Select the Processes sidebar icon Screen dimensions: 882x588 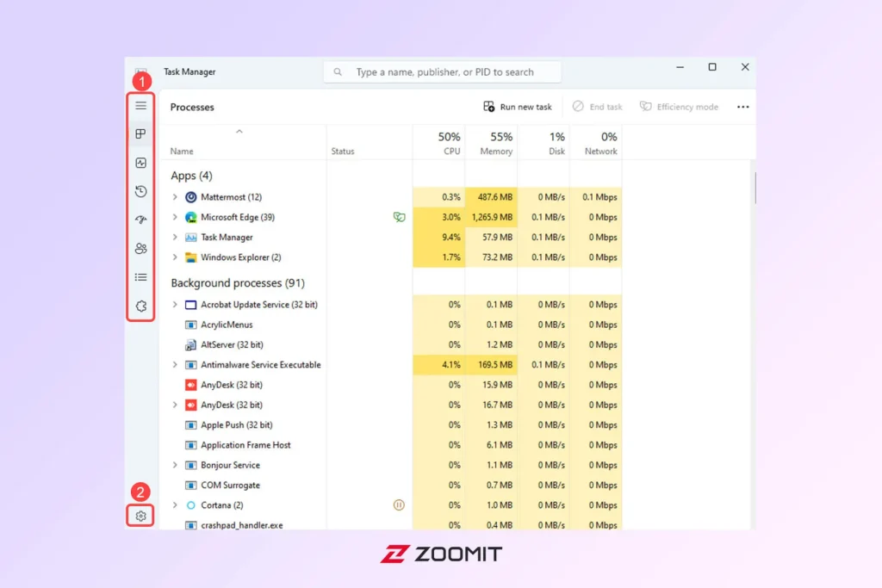pyautogui.click(x=140, y=133)
